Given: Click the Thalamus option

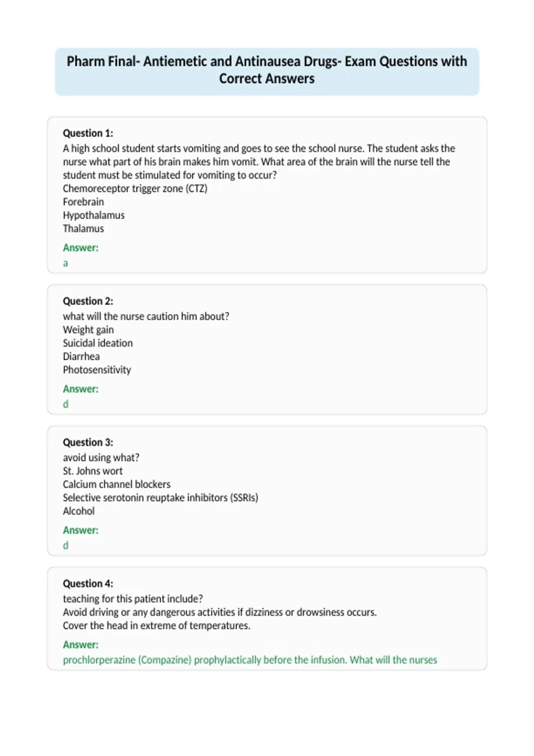Looking at the screenshot, I should tap(83, 229).
